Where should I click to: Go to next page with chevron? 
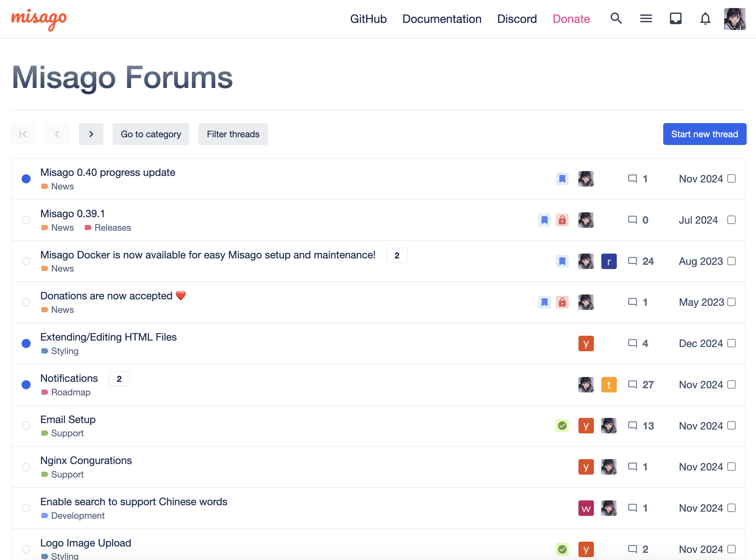pos(91,134)
